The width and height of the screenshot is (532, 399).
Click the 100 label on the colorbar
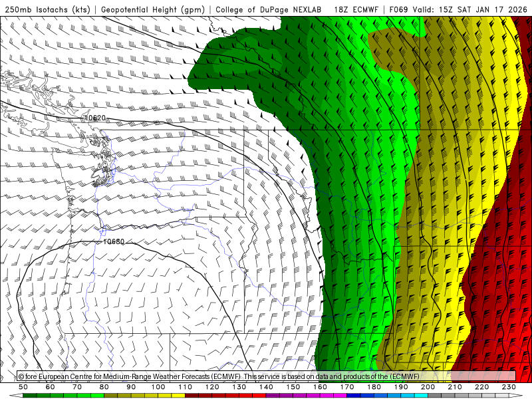(158, 387)
